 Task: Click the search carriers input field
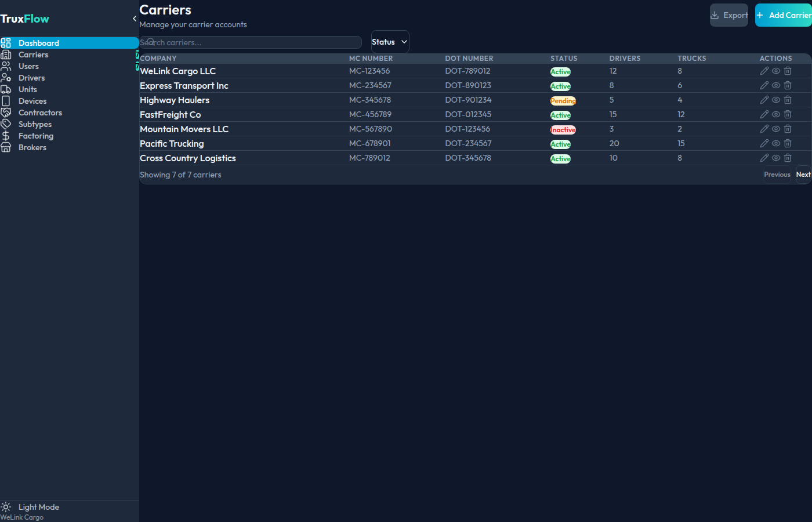[251, 42]
